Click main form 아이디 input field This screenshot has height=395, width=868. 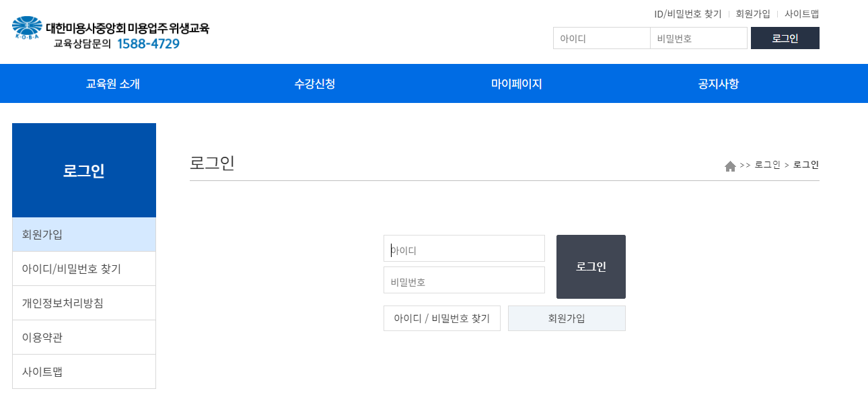pos(464,248)
